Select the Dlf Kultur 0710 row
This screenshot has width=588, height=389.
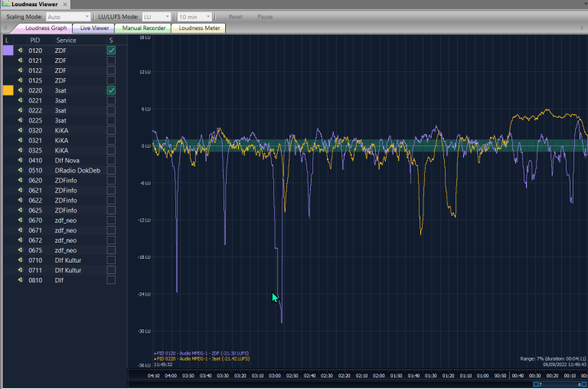64,260
